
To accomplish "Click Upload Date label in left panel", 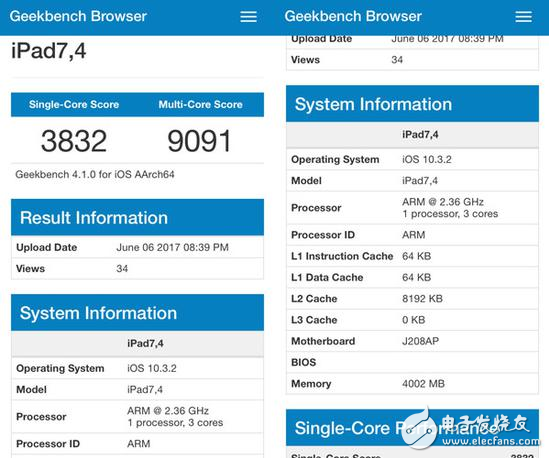I will [x=47, y=247].
